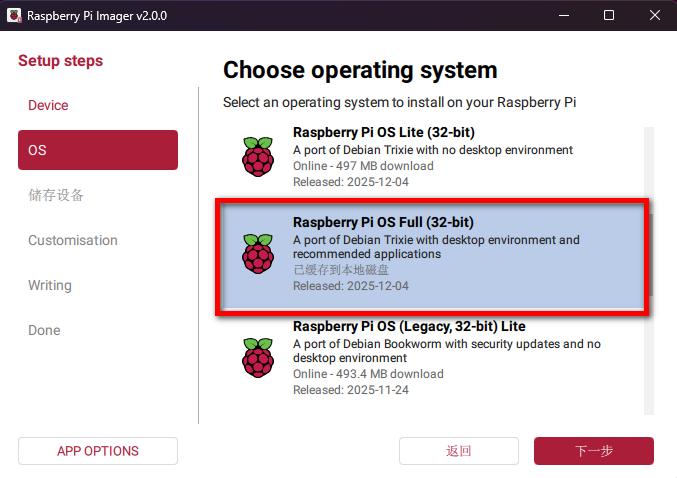
Task: Open APP OPTIONS
Action: tap(98, 451)
